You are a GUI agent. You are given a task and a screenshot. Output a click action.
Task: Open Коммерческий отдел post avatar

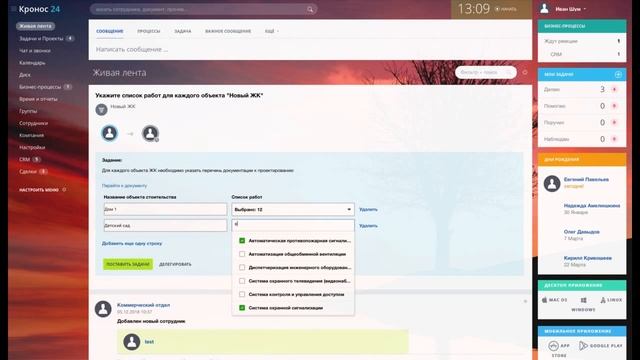click(103, 309)
